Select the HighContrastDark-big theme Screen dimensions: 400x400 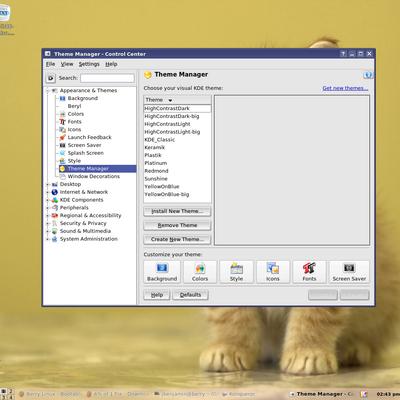(177, 116)
